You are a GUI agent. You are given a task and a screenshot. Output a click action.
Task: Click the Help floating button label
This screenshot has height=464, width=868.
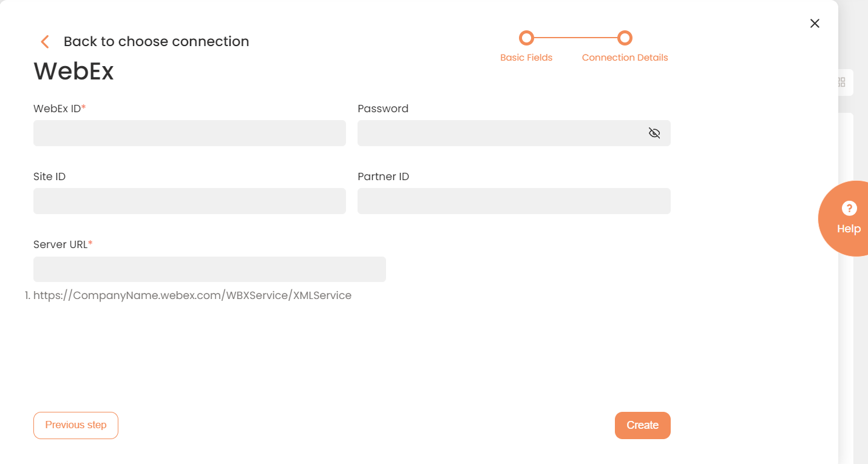click(849, 229)
